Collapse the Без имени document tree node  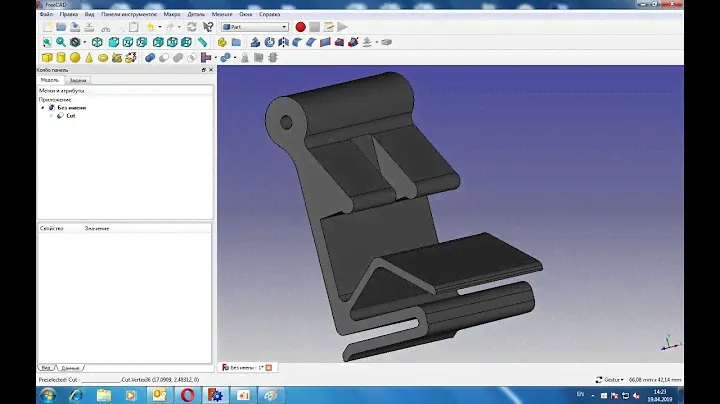(42, 107)
